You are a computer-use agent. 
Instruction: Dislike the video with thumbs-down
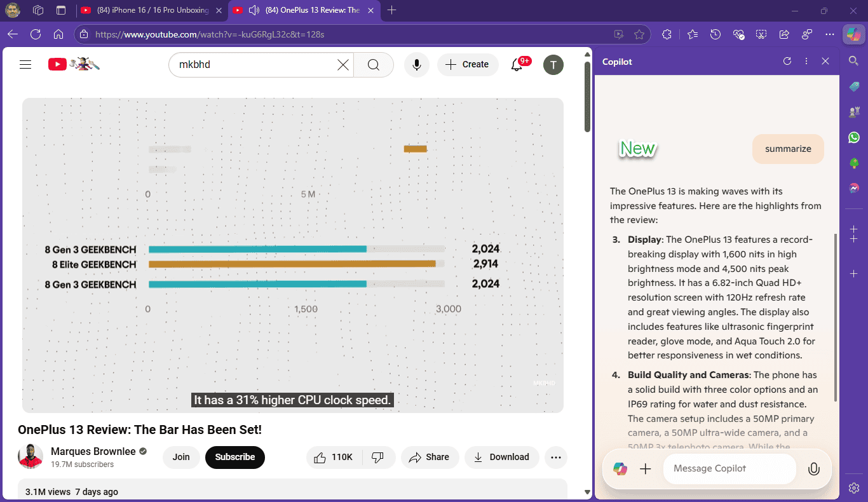[x=378, y=457]
